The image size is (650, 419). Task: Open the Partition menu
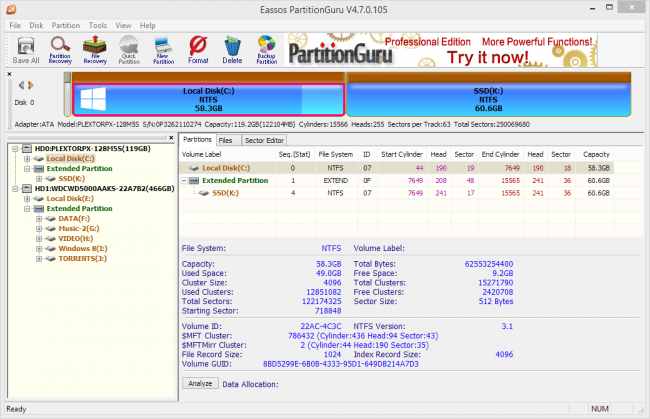[65, 25]
